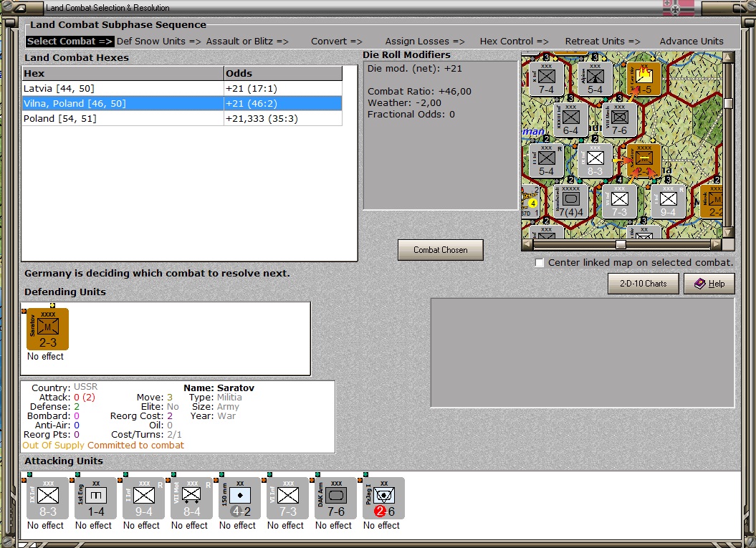Viewport: 756px width, 548px height.
Task: Click the Combat Ratio: +46,00 line
Action: click(x=419, y=92)
